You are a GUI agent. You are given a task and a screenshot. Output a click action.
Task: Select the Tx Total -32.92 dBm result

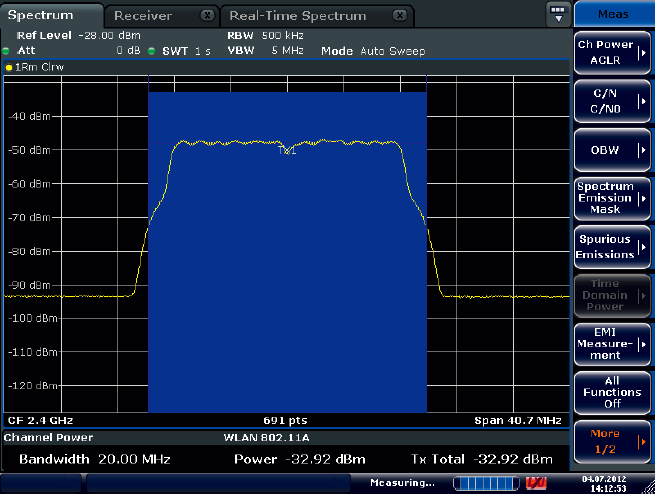pos(482,459)
